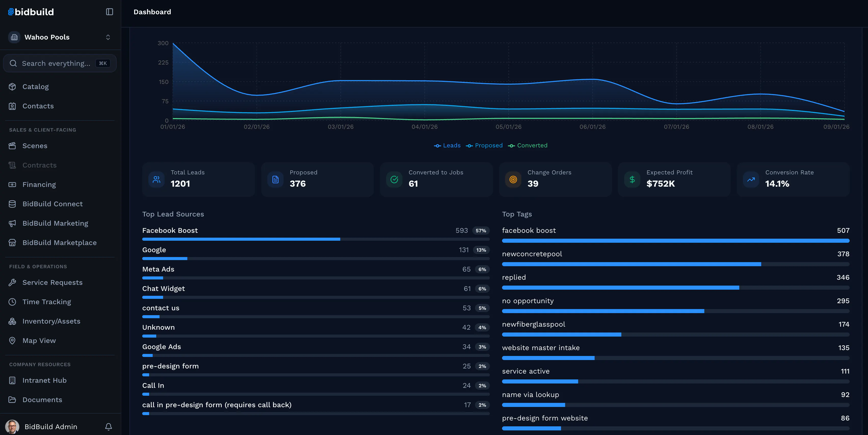Image resolution: width=868 pixels, height=435 pixels.
Task: Click the Intranet Hub building icon
Action: (12, 380)
